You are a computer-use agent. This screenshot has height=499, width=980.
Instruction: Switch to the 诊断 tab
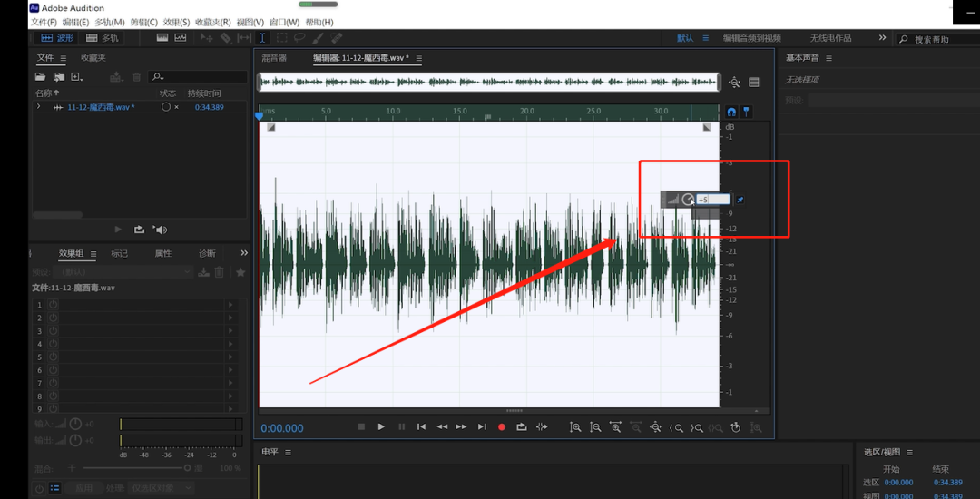tap(207, 253)
